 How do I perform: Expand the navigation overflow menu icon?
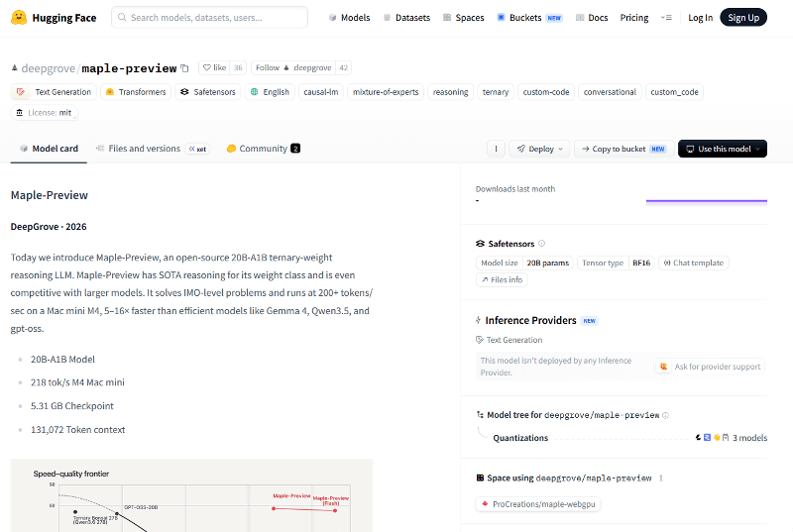click(666, 18)
